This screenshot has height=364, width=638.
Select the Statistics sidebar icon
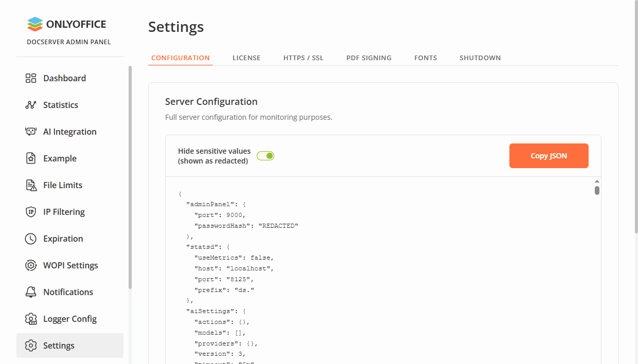click(29, 104)
